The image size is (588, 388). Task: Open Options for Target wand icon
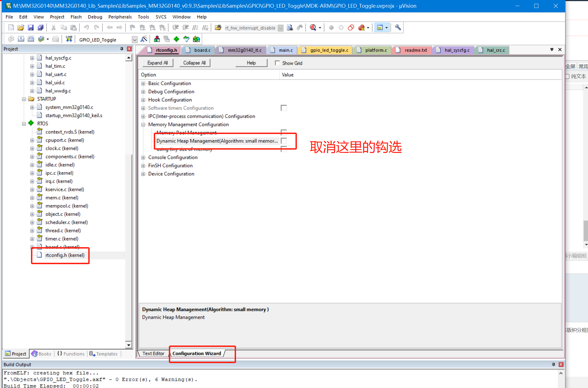[x=144, y=39]
